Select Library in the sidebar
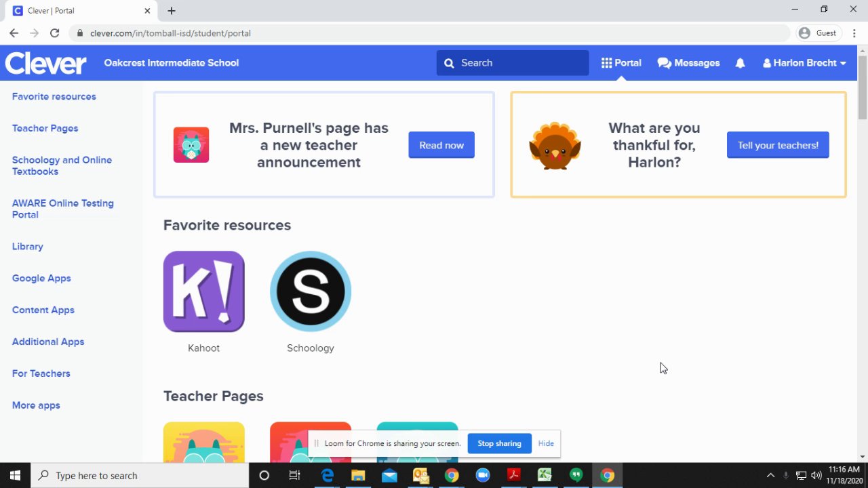 (x=28, y=246)
